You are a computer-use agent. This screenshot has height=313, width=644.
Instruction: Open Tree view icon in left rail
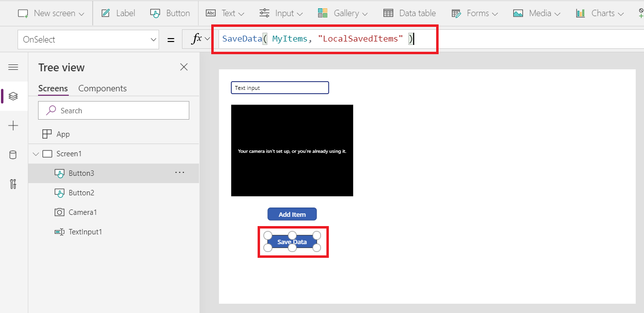point(13,96)
